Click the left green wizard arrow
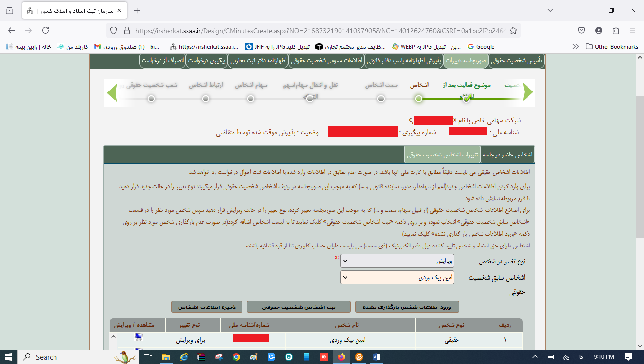The width and height of the screenshot is (644, 364). pos(112,92)
